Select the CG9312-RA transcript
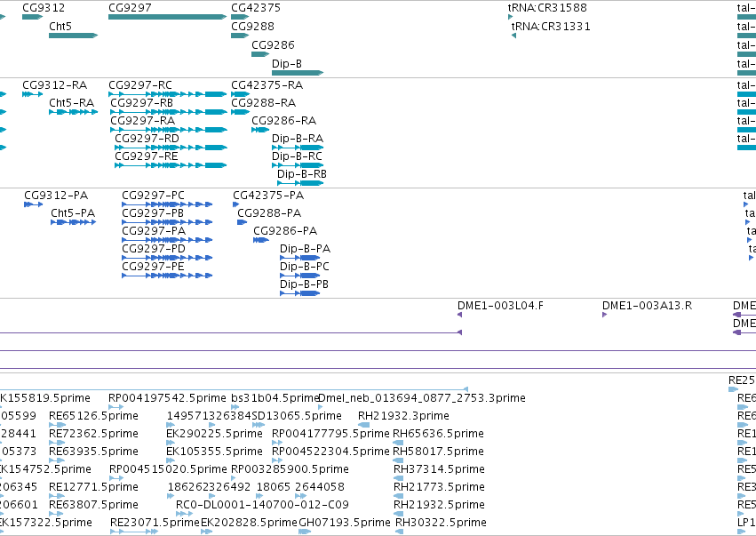Viewport: 756px width, 536px height. [32, 94]
